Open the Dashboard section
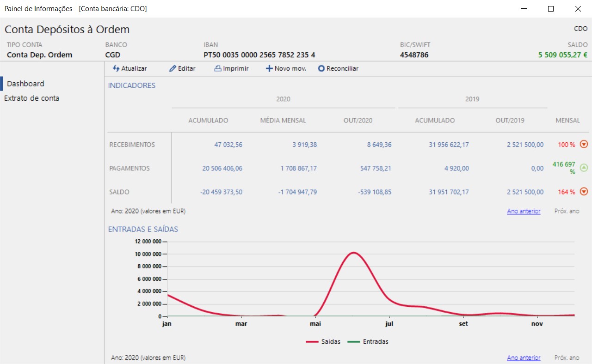This screenshot has width=592, height=364. click(x=26, y=84)
